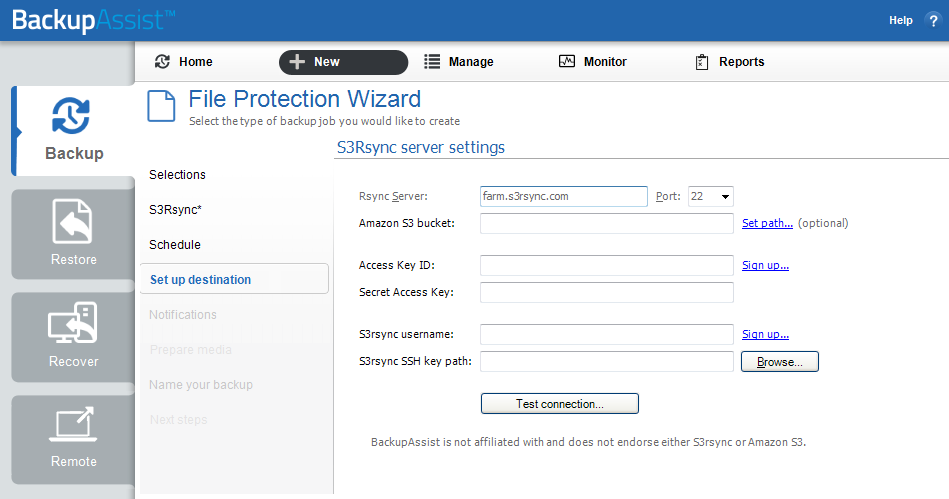
Task: Click the Amazon S3 bucket field
Action: point(606,223)
